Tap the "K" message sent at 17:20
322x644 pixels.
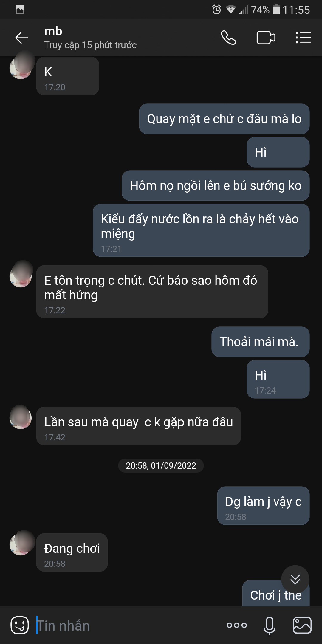[68, 76]
